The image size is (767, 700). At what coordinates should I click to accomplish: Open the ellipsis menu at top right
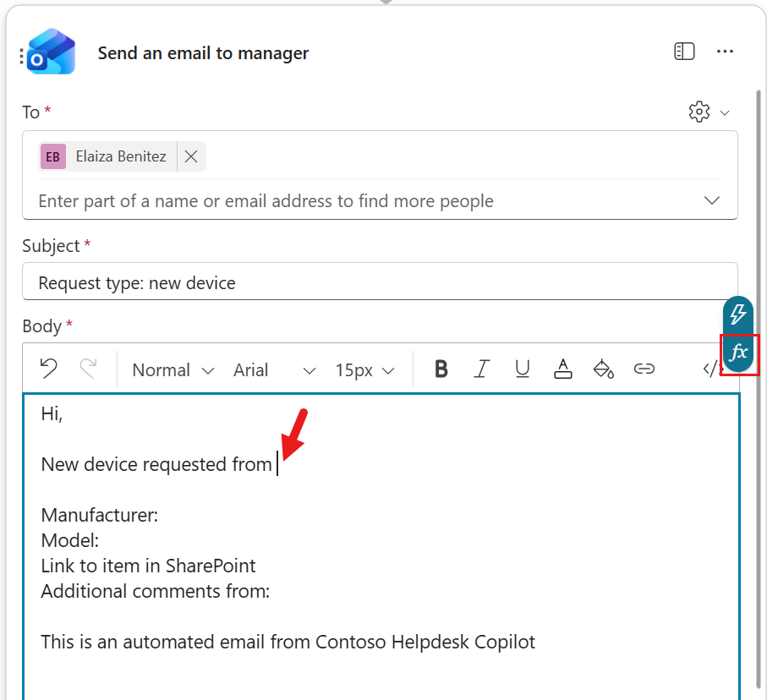click(725, 52)
